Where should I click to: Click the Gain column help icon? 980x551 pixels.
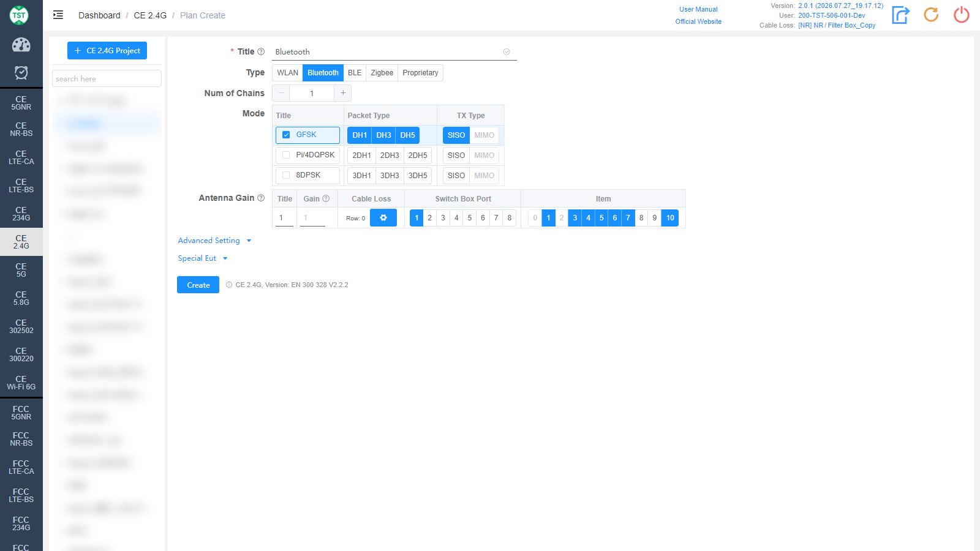click(326, 198)
